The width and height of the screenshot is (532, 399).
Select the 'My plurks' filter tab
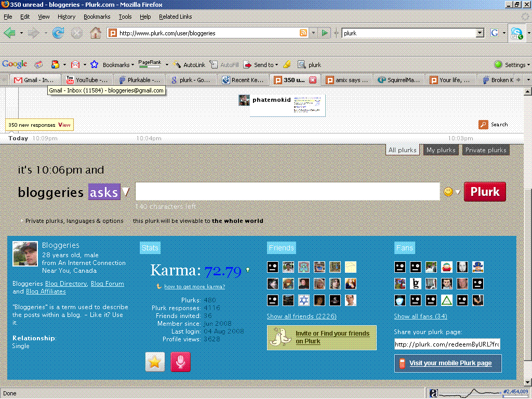tap(441, 150)
